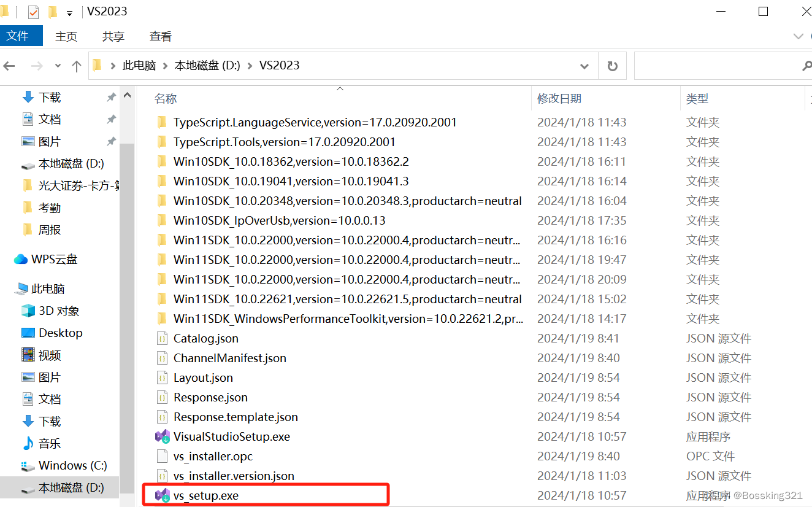
Task: Select Desktop in navigation pane
Action: tap(60, 333)
